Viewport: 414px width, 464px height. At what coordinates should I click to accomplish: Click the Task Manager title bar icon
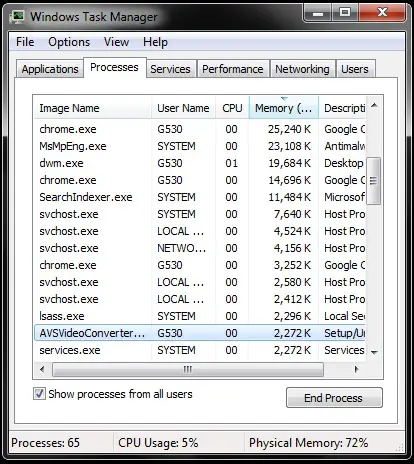[x=17, y=16]
